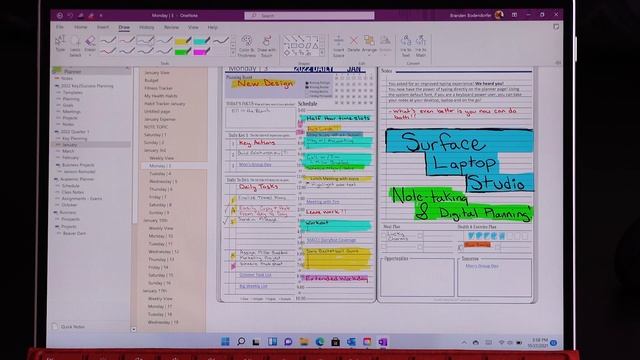640x360 pixels.
Task: Collapse the 2022 Quarter 1 section group
Action: pyautogui.click(x=57, y=132)
